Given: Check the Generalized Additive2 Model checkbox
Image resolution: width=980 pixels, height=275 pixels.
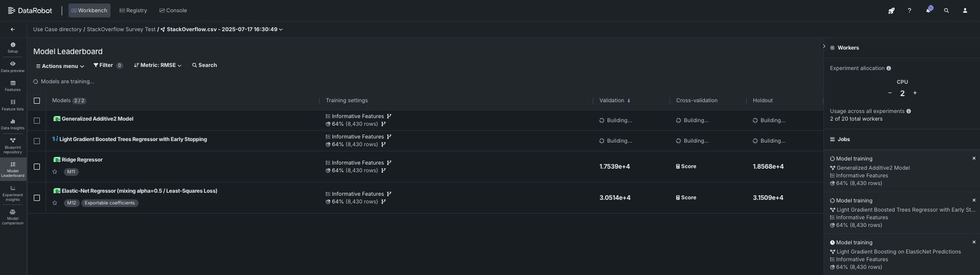Looking at the screenshot, I should 37,121.
